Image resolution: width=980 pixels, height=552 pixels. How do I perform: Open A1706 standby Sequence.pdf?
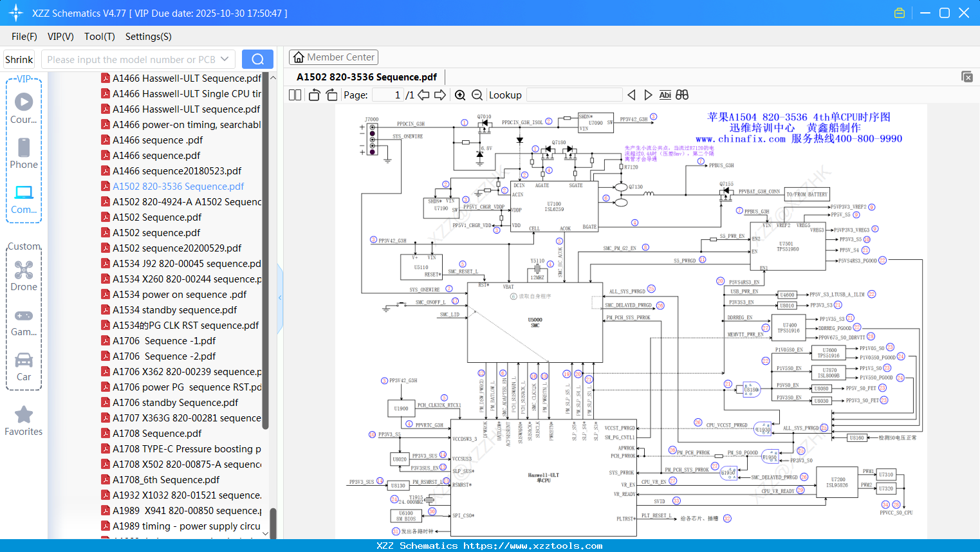pyautogui.click(x=175, y=403)
